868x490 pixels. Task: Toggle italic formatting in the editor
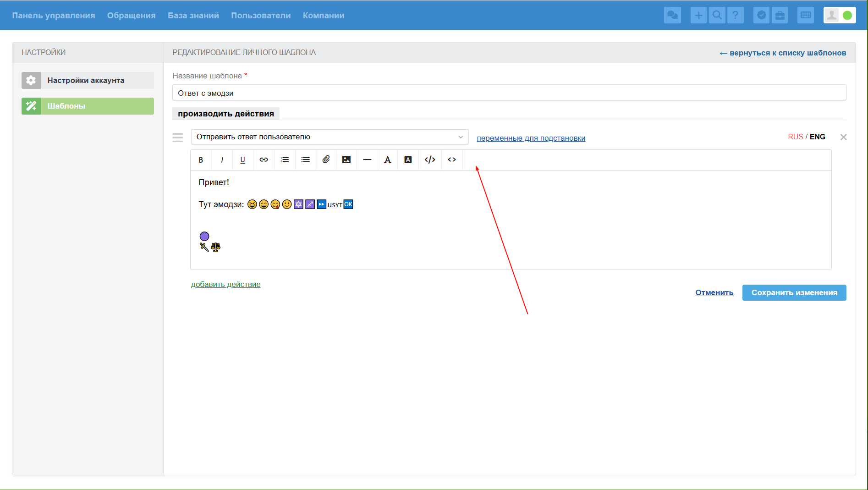point(222,160)
